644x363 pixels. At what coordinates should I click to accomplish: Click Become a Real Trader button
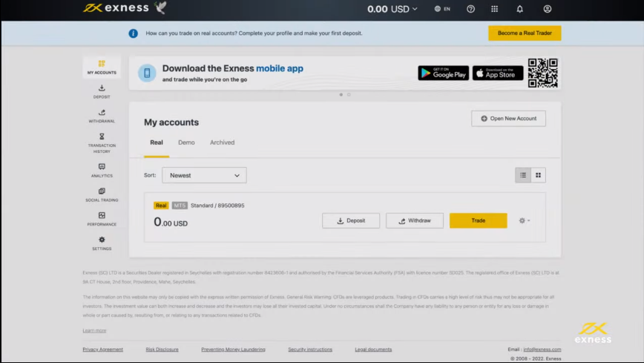(x=525, y=33)
